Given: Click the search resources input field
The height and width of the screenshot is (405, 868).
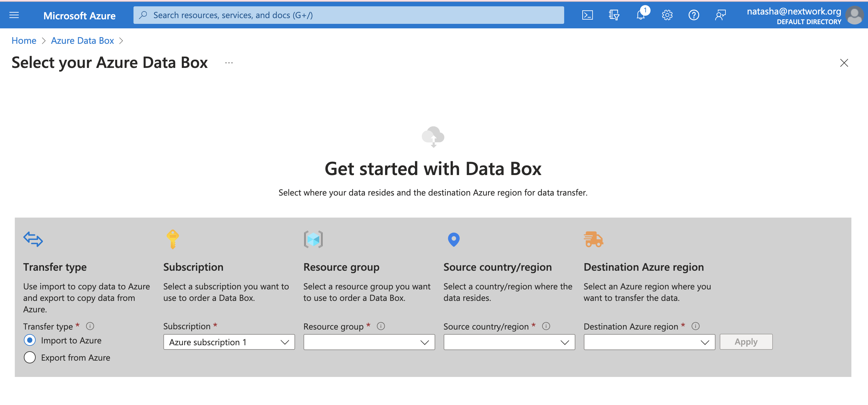Looking at the screenshot, I should [x=349, y=15].
